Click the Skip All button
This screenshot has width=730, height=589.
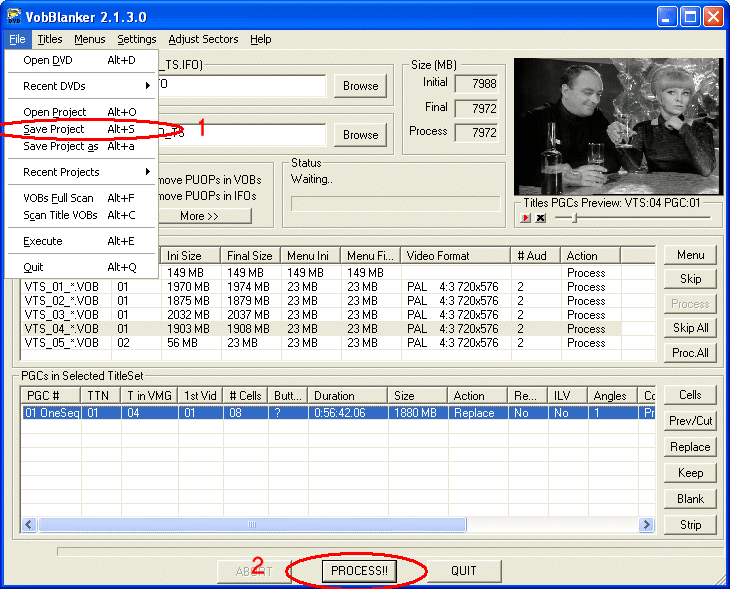pos(690,328)
